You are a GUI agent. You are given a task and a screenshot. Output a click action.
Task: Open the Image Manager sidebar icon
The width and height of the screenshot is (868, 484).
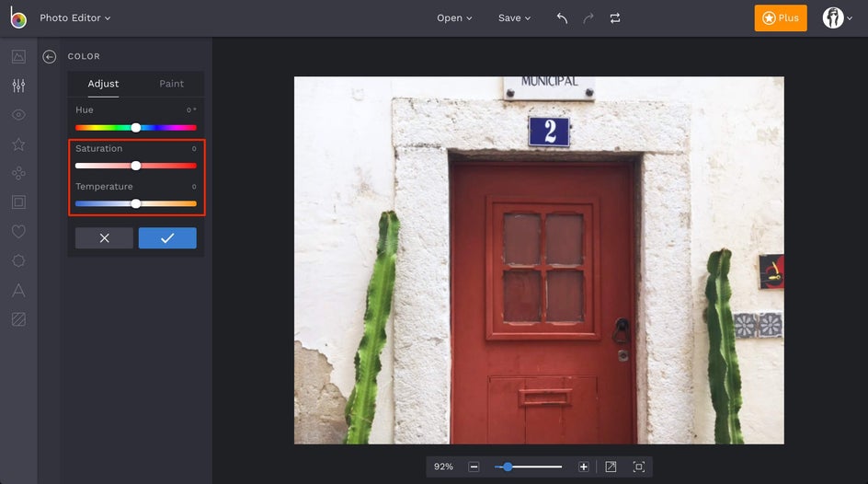click(18, 56)
